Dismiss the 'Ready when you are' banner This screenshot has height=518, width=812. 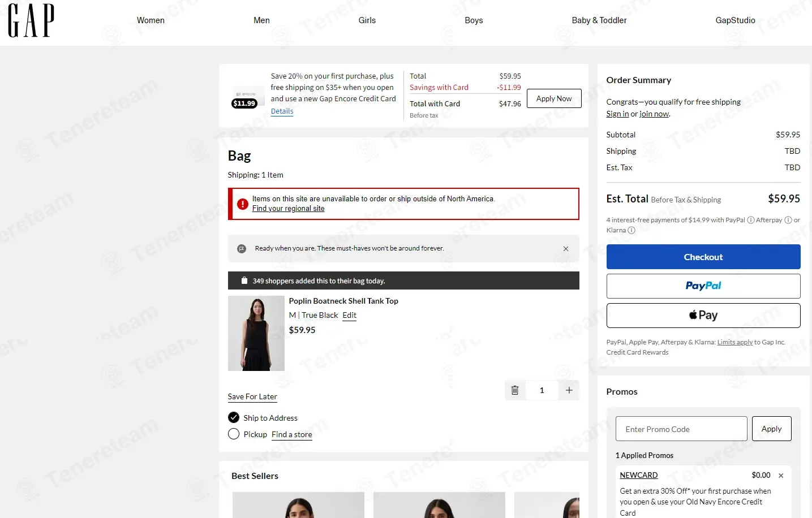coord(566,249)
